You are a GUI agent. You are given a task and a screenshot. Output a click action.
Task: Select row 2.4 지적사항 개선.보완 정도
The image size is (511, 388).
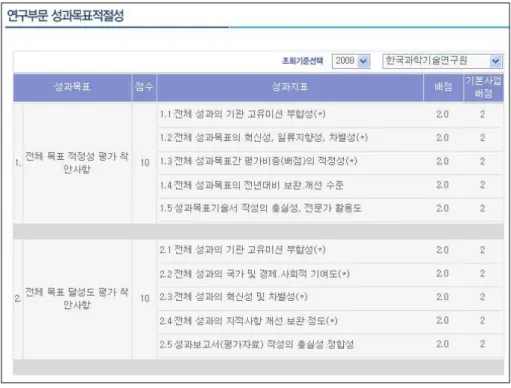330,321
